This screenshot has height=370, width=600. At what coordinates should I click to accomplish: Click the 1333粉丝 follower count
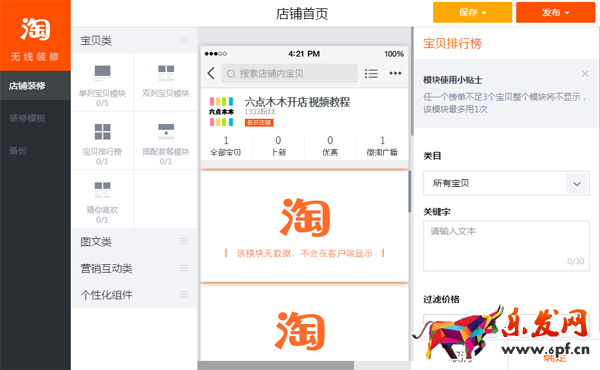(260, 111)
